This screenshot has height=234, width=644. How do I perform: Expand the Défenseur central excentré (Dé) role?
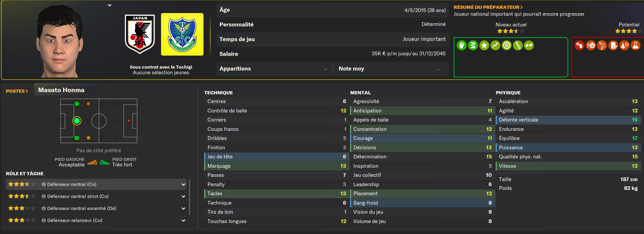[183, 208]
